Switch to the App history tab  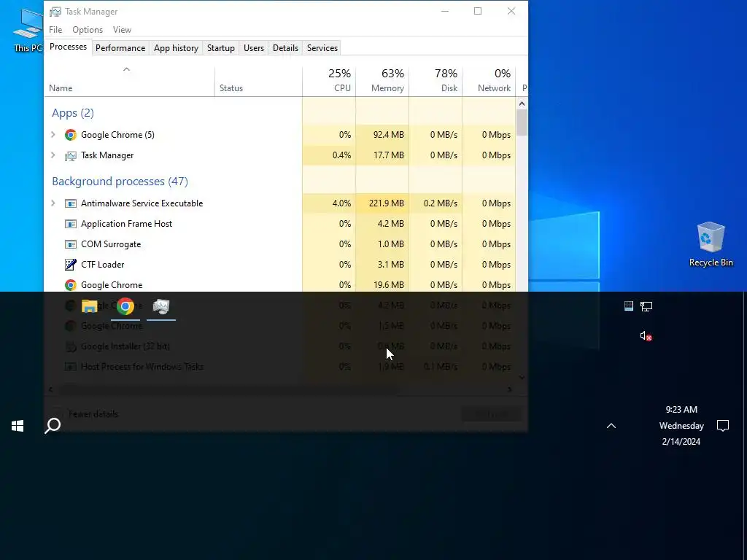(x=176, y=48)
